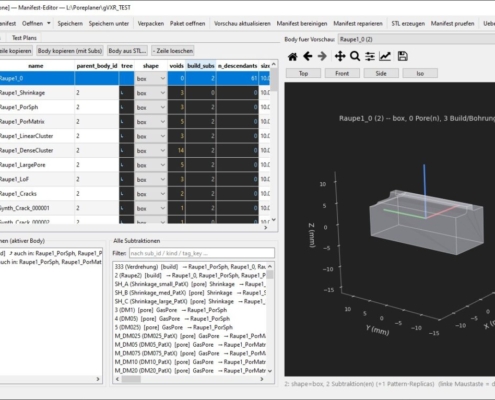495x400 pixels.
Task: Switch to the Test Plans tab
Action: click(24, 38)
